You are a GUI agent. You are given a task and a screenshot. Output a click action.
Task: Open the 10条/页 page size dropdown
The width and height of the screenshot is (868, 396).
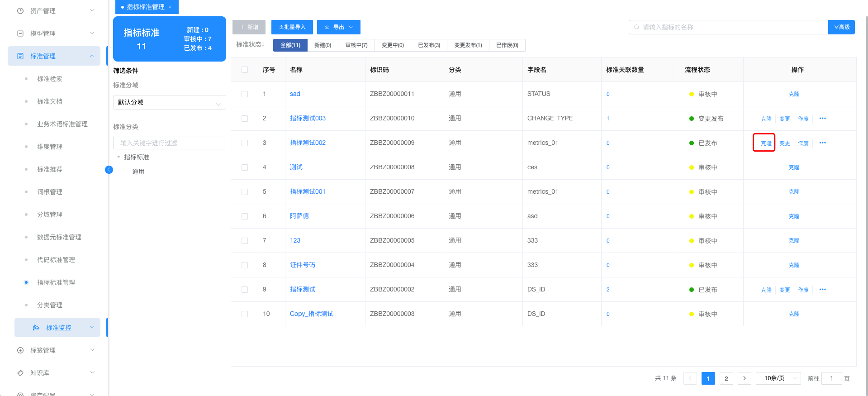(778, 378)
